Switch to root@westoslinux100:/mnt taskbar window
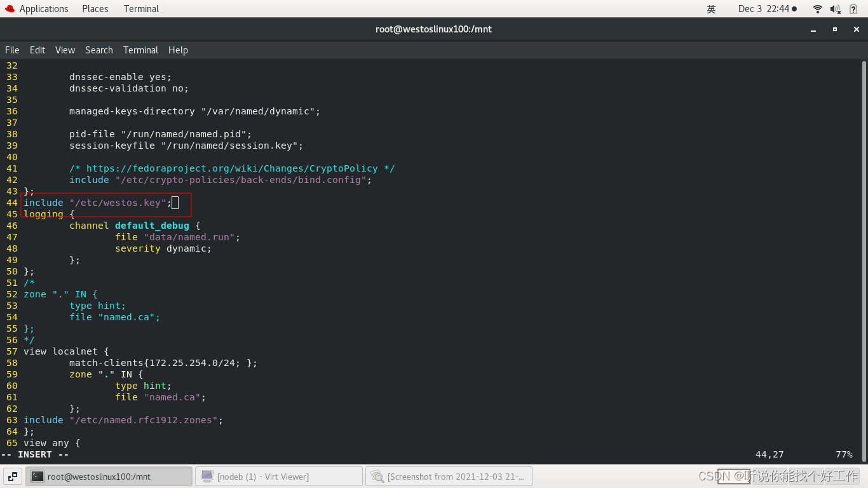 click(x=109, y=477)
